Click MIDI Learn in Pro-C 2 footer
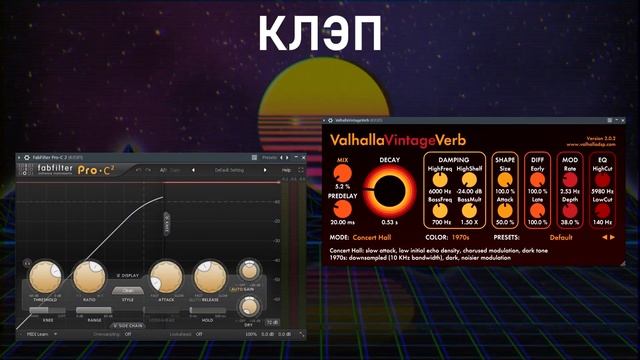The height and width of the screenshot is (360, 640). 38,334
